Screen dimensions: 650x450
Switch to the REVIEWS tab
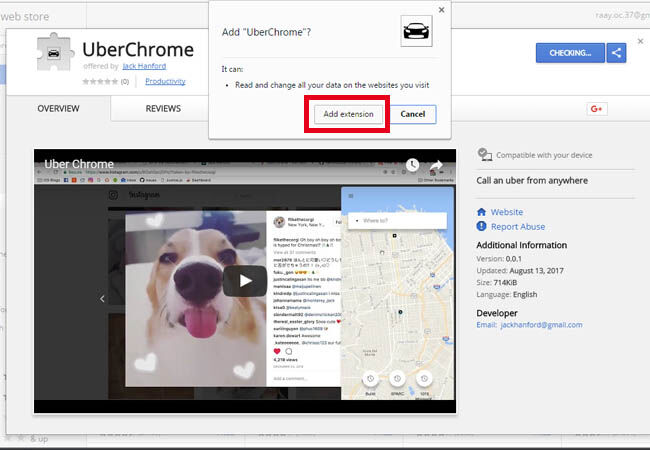point(163,109)
